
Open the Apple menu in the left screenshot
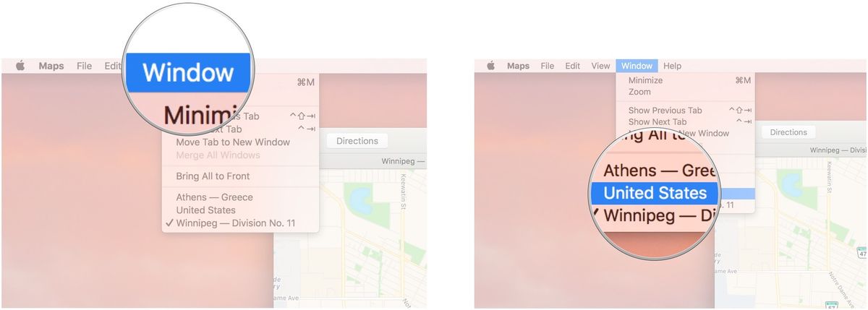click(20, 66)
